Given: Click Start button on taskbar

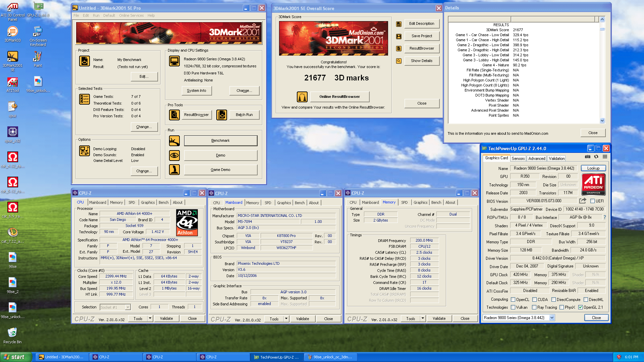Looking at the screenshot, I should pos(16,357).
